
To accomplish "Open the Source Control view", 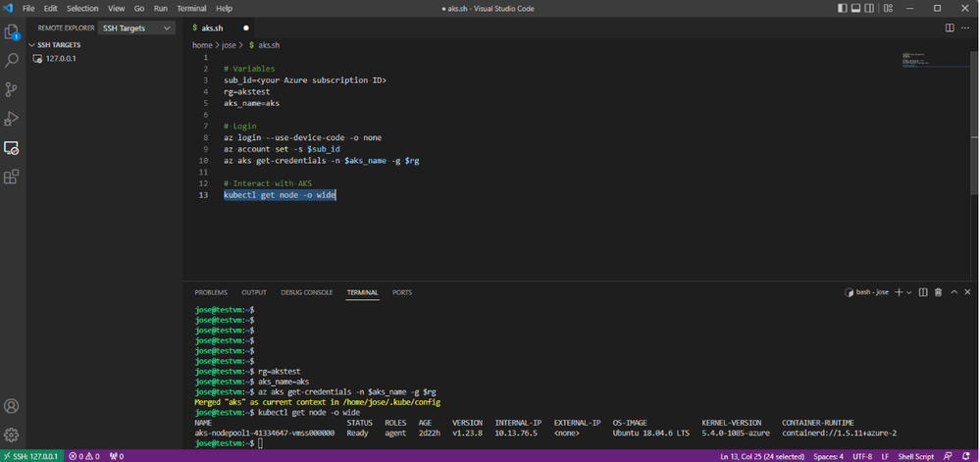I will [11, 89].
